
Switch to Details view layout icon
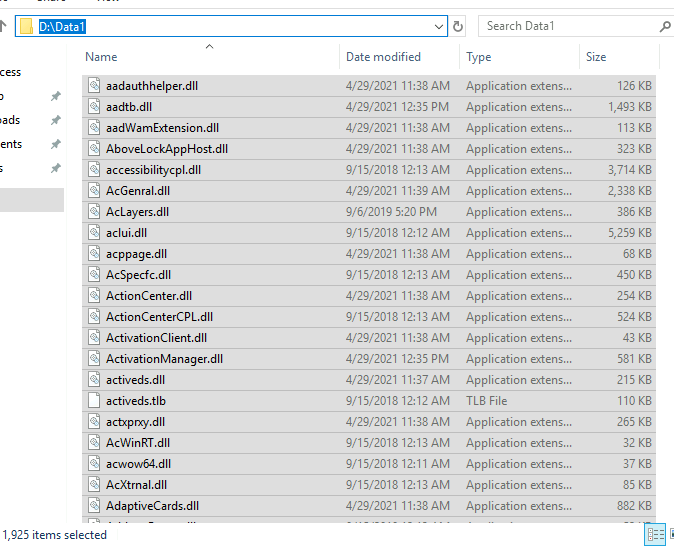(655, 535)
